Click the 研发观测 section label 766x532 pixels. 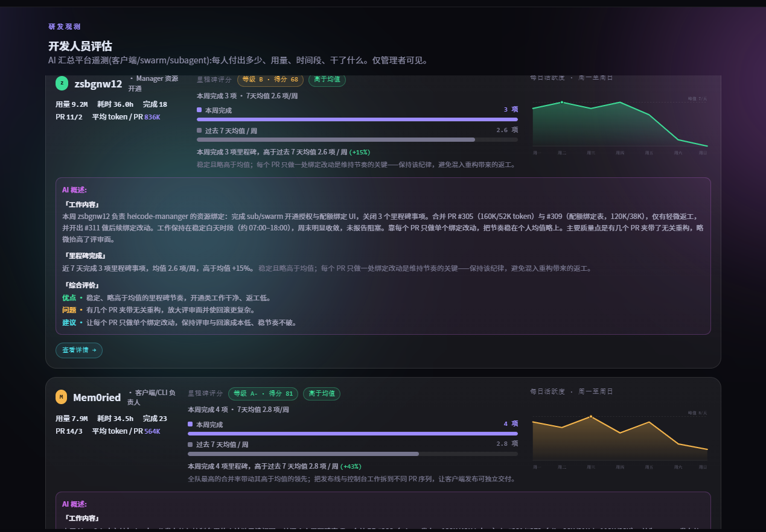point(65,27)
